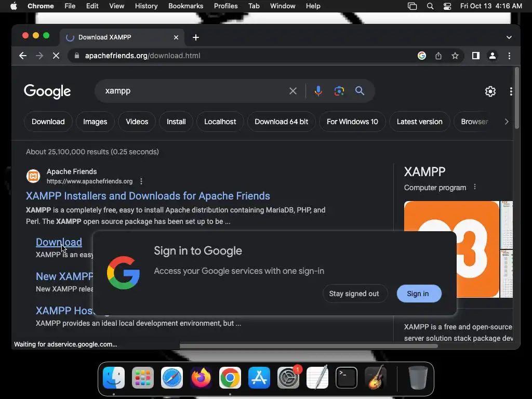
Task: Open Google apps dots beside settings gear
Action: (511, 91)
